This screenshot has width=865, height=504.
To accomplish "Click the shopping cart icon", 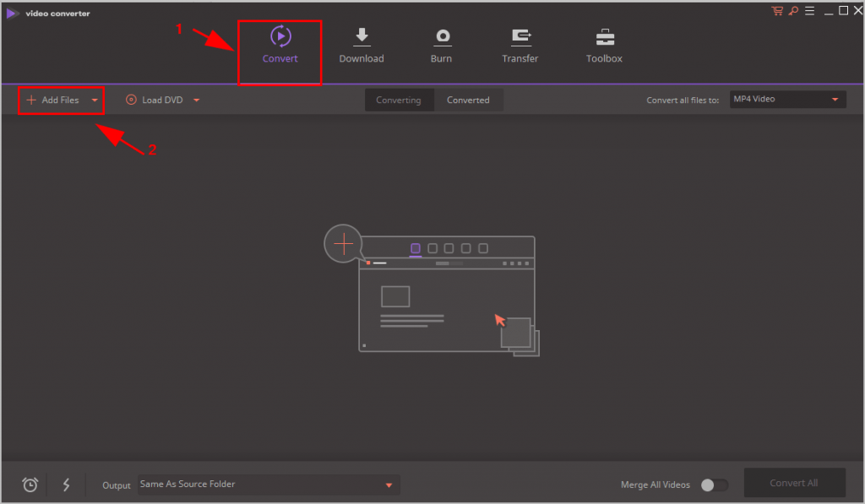I will (777, 10).
